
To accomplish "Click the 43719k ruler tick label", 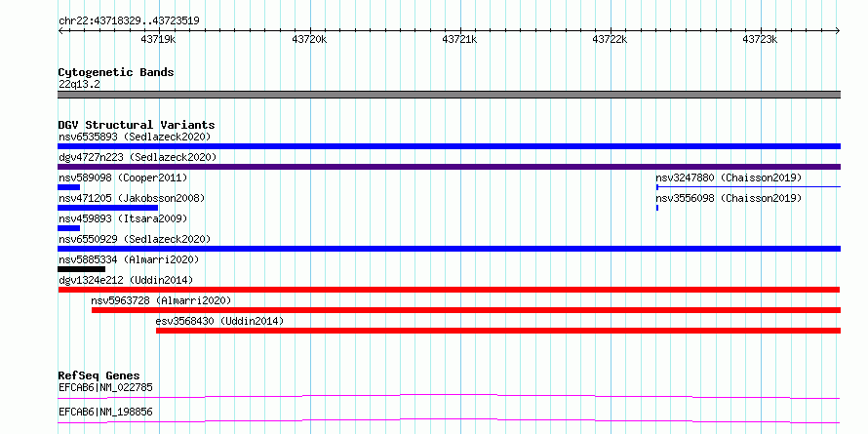I will click(x=159, y=40).
